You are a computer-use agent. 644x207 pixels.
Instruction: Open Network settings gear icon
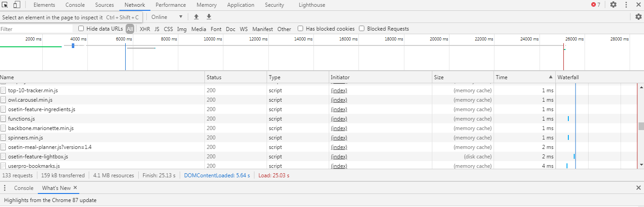coord(639,17)
